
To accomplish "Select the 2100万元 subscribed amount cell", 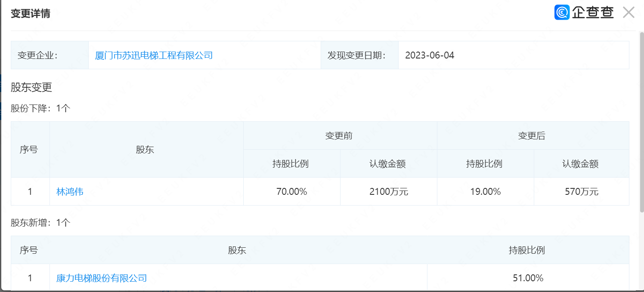I will click(x=389, y=192).
